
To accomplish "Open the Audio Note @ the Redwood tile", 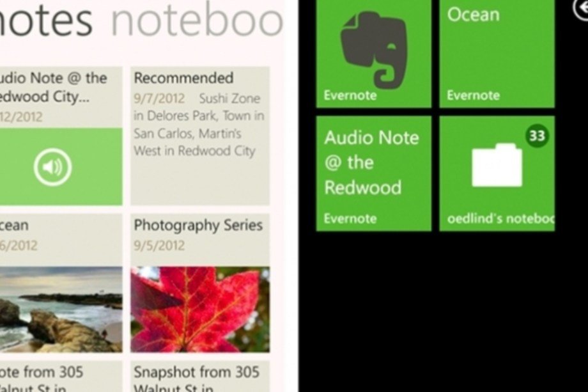I will pos(373,173).
